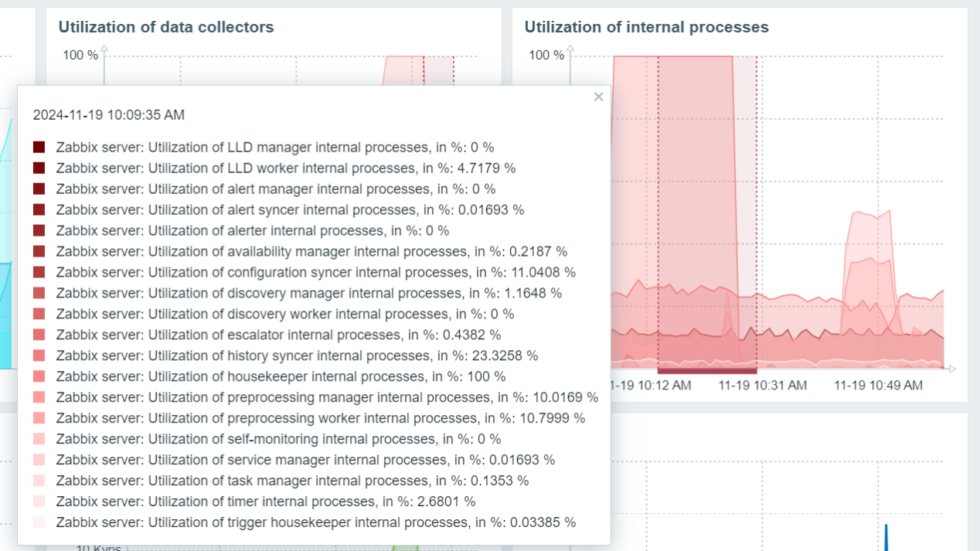Click the "Utilization of data collectors" widget title
The image size is (980, 551).
(x=166, y=27)
